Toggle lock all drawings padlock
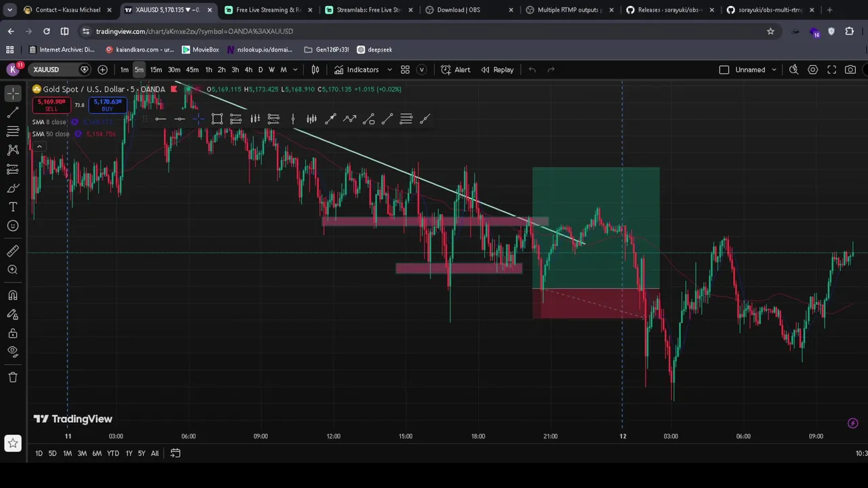Image resolution: width=868 pixels, height=488 pixels. click(13, 333)
